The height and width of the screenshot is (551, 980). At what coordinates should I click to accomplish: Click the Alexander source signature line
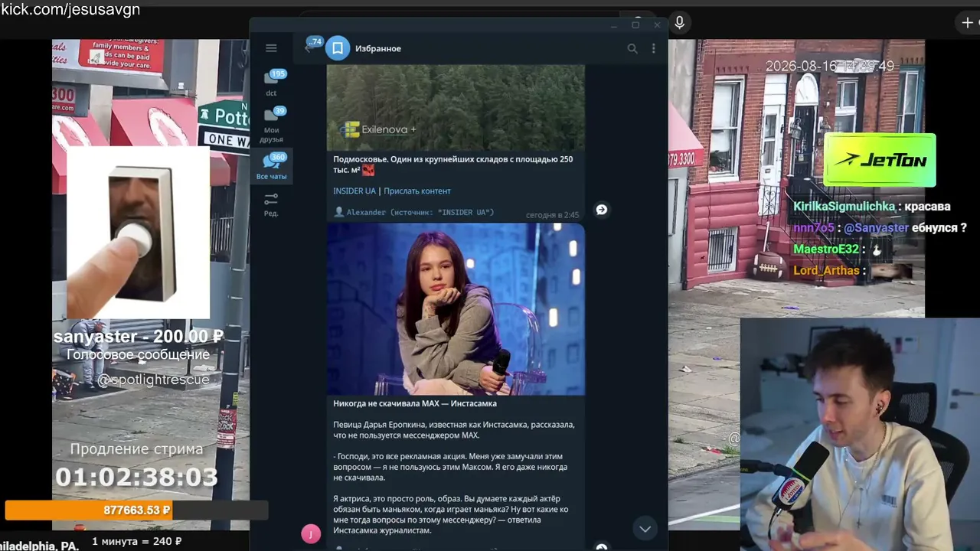(x=414, y=212)
